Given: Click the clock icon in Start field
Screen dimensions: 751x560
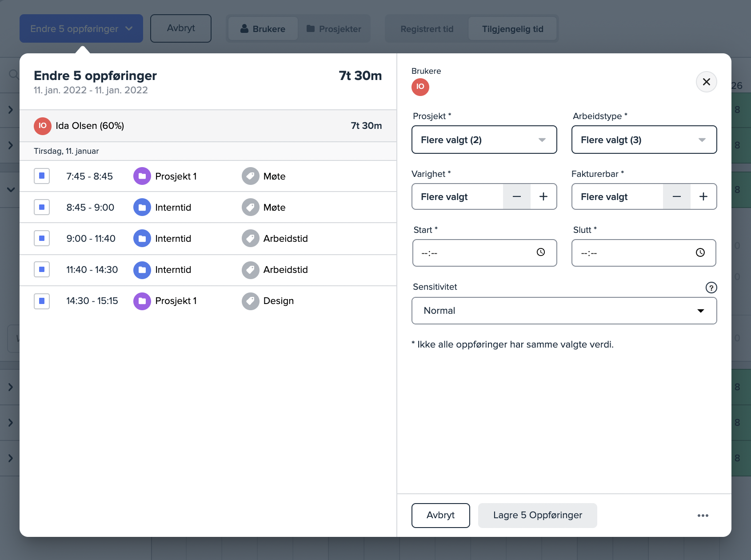Looking at the screenshot, I should coord(540,252).
